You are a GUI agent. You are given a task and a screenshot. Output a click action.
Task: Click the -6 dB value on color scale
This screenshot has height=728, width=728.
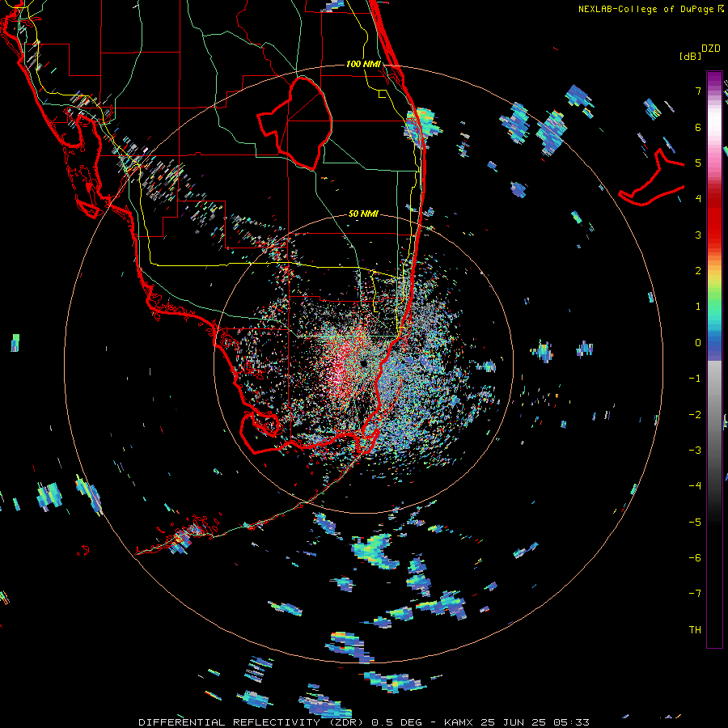pos(695,558)
